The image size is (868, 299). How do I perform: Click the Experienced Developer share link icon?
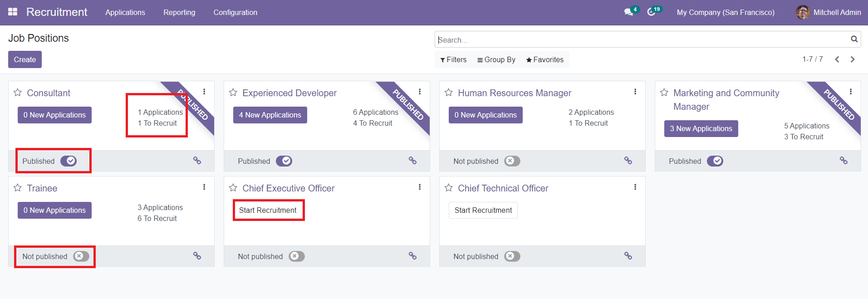[x=412, y=161]
